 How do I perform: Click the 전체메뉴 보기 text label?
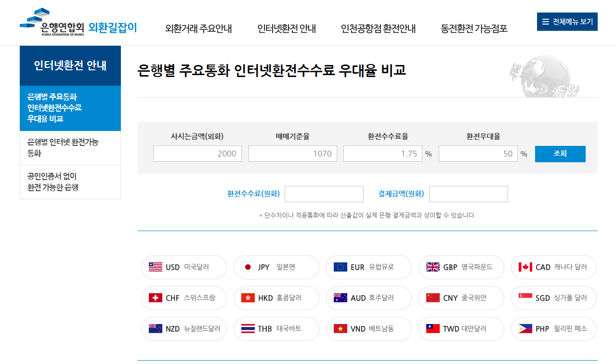click(x=573, y=22)
